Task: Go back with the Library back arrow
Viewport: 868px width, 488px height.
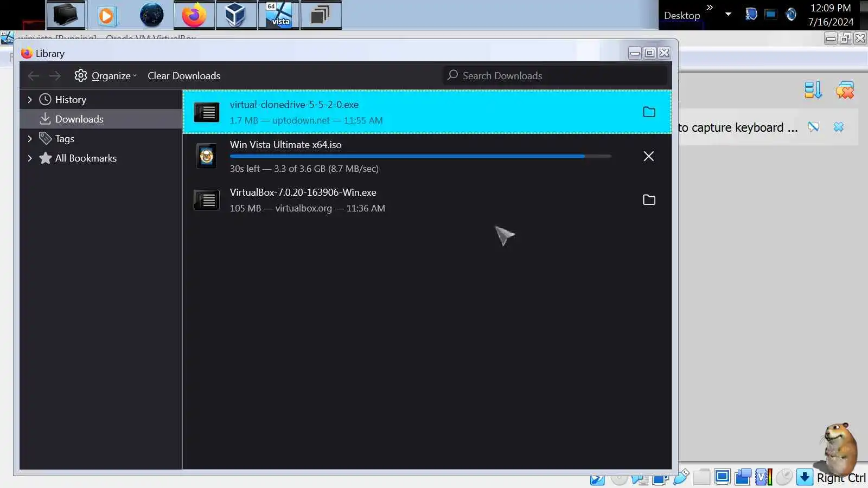Action: tap(34, 76)
